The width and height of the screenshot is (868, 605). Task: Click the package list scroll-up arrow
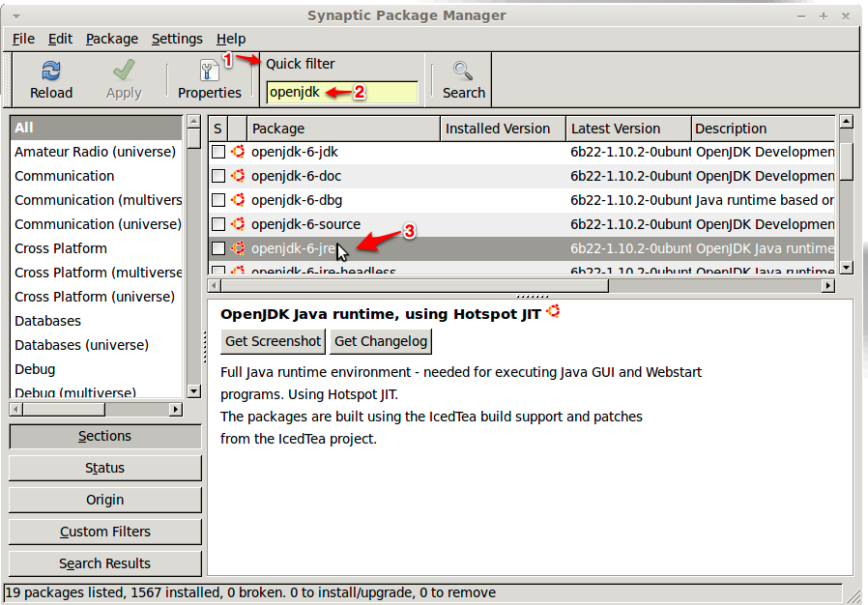click(x=846, y=121)
